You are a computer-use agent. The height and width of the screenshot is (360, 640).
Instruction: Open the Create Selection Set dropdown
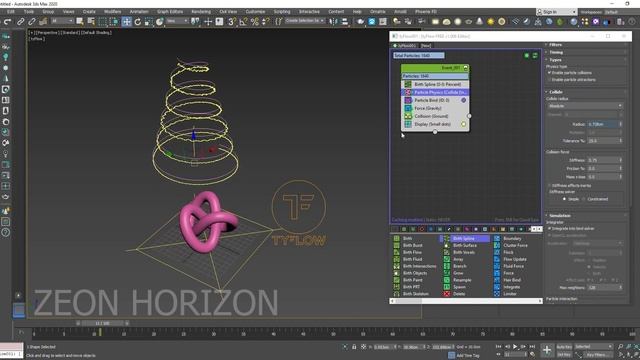click(304, 21)
